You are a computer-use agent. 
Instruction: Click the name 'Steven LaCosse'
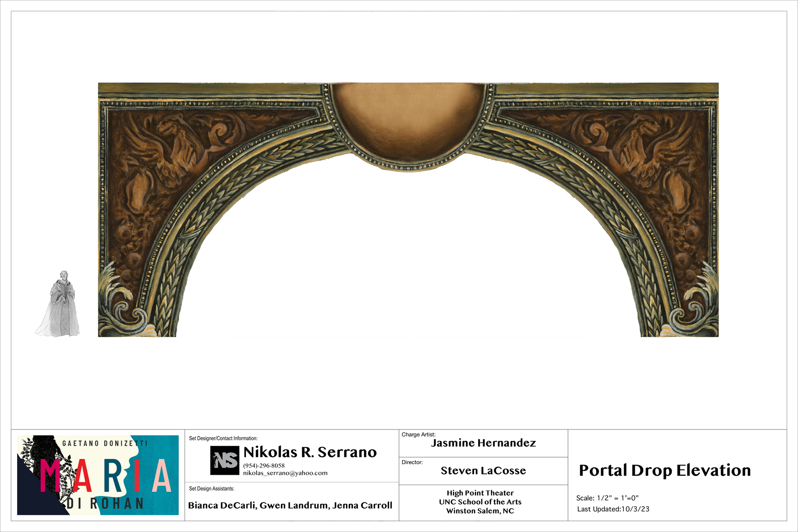[x=483, y=470]
